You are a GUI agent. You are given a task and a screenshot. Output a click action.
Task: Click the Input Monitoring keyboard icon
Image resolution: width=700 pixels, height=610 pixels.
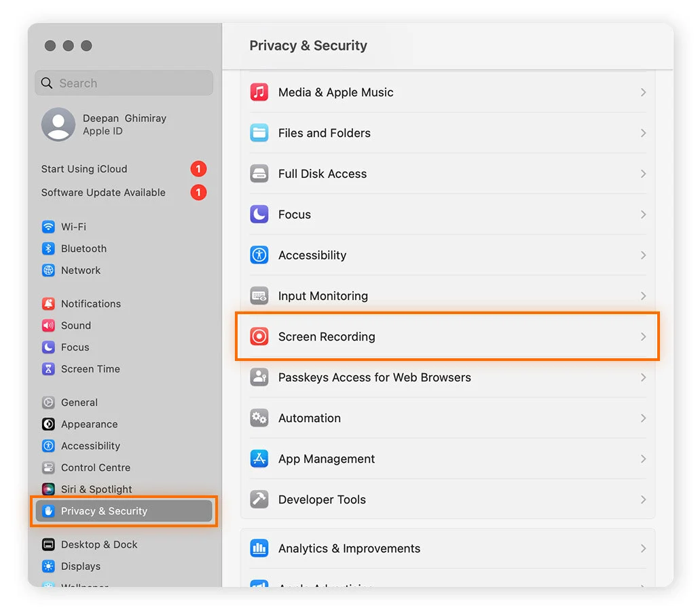coord(259,296)
